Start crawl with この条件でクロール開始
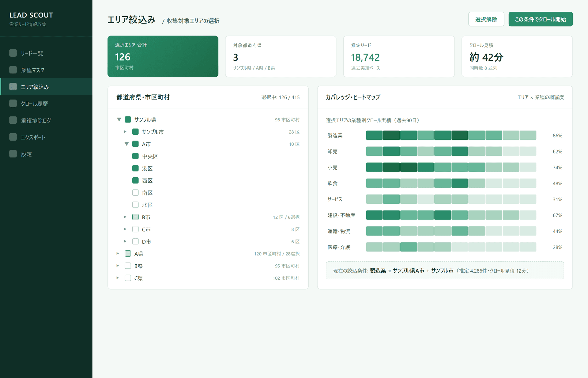Image resolution: width=588 pixels, height=378 pixels. click(x=541, y=19)
